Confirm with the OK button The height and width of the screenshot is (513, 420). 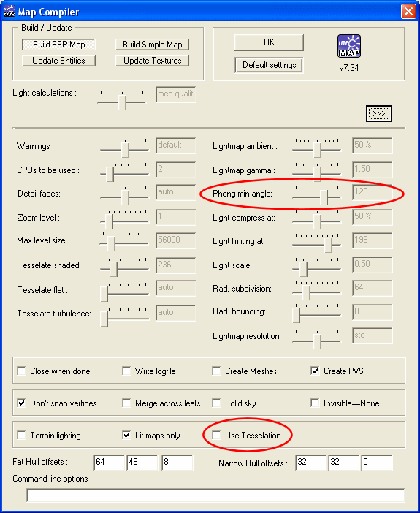click(270, 42)
